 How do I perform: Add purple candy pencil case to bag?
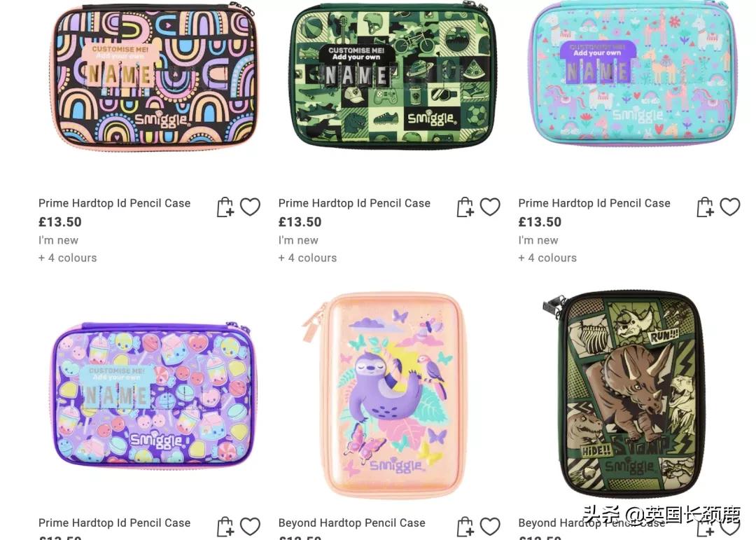[225, 527]
